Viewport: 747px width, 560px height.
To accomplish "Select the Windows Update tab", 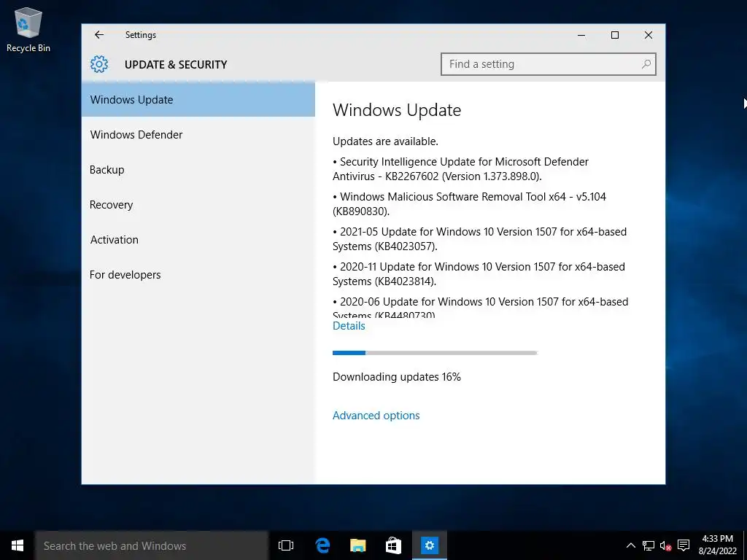I will (198, 99).
